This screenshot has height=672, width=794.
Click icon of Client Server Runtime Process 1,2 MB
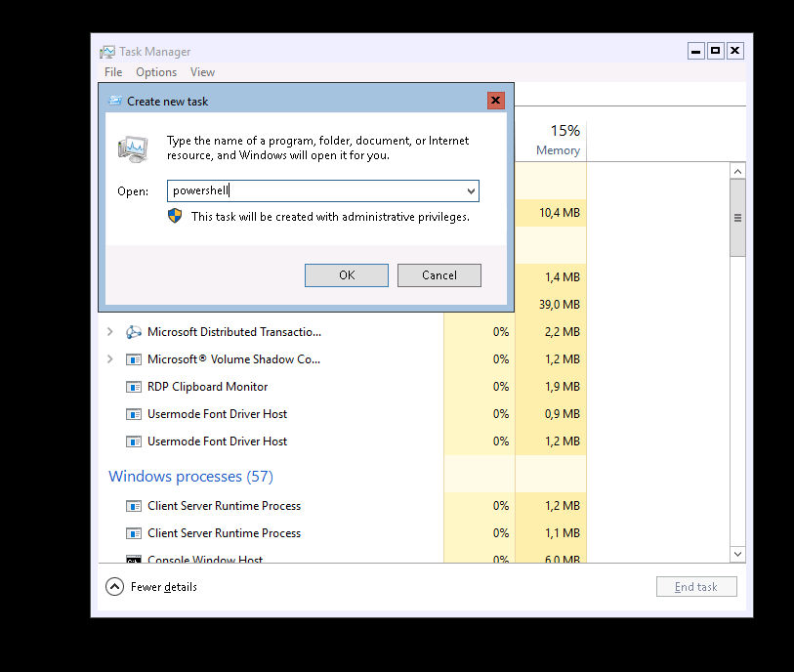point(134,506)
